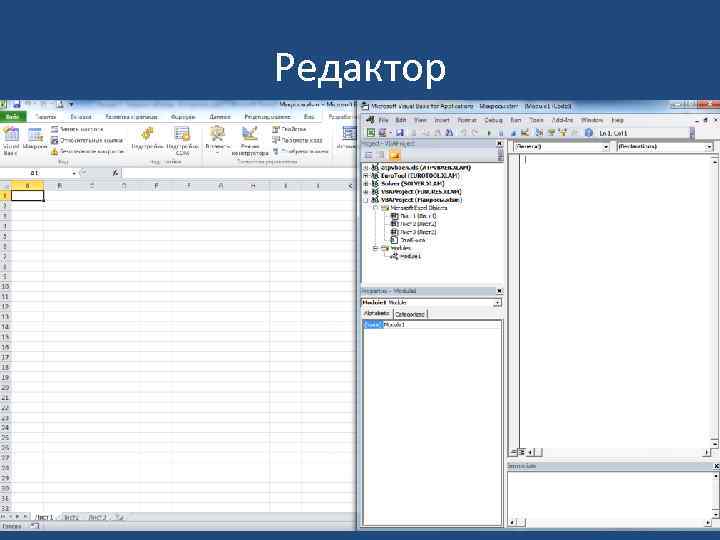The height and width of the screenshot is (540, 720).
Task: Switch to the Данные ribbon tab
Action: pos(220,117)
